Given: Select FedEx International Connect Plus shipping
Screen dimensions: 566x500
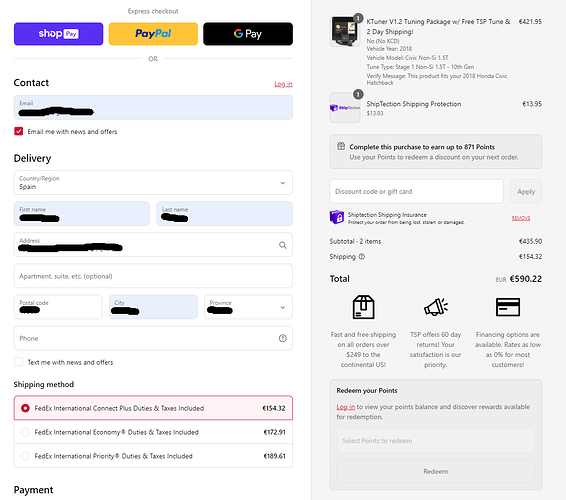Looking at the screenshot, I should pyautogui.click(x=153, y=408).
